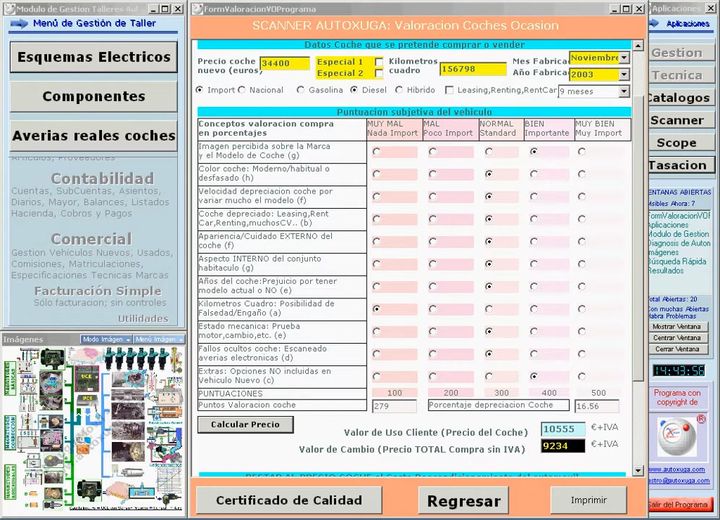
Task: Open the www.autoxuga.com link
Action: click(x=677, y=469)
